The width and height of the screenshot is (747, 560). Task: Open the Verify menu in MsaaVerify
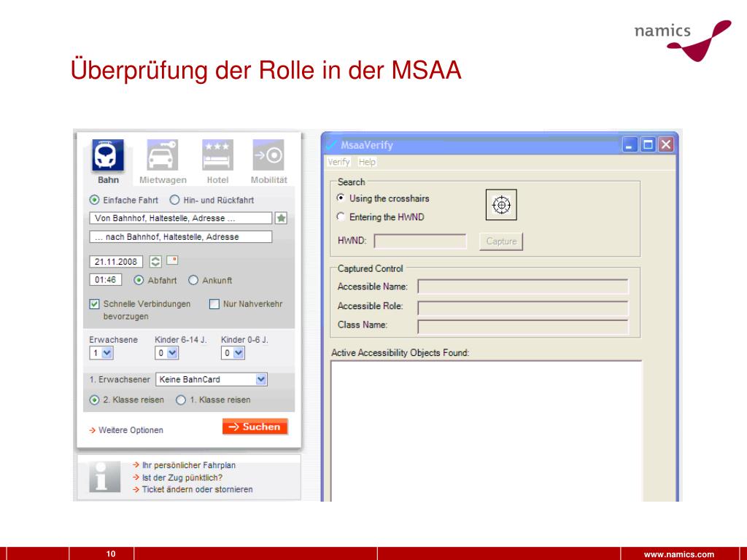pos(338,162)
